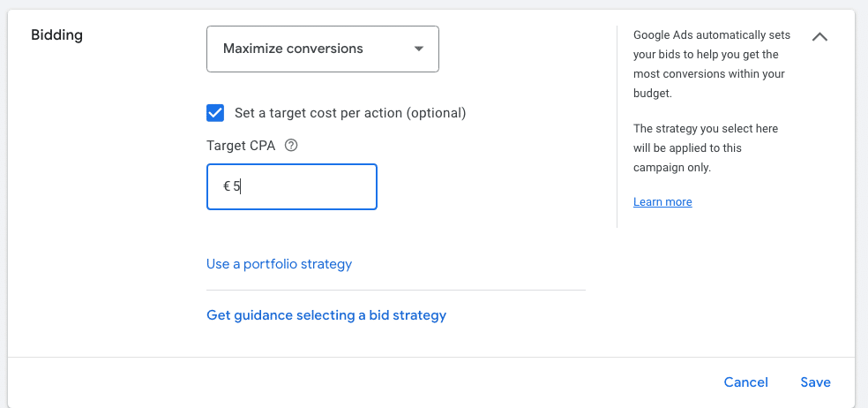868x408 pixels.
Task: Follow the Learn more link
Action: pyautogui.click(x=662, y=202)
